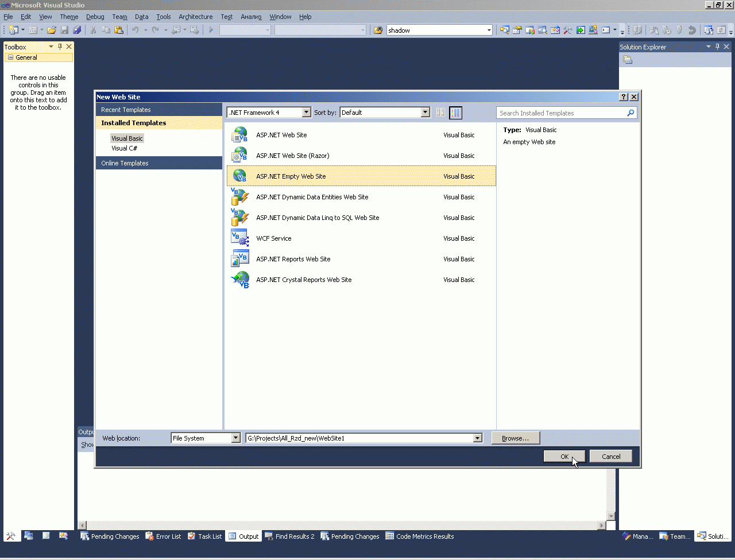The width and height of the screenshot is (735, 560).
Task: Select WCF Service template
Action: click(361, 238)
